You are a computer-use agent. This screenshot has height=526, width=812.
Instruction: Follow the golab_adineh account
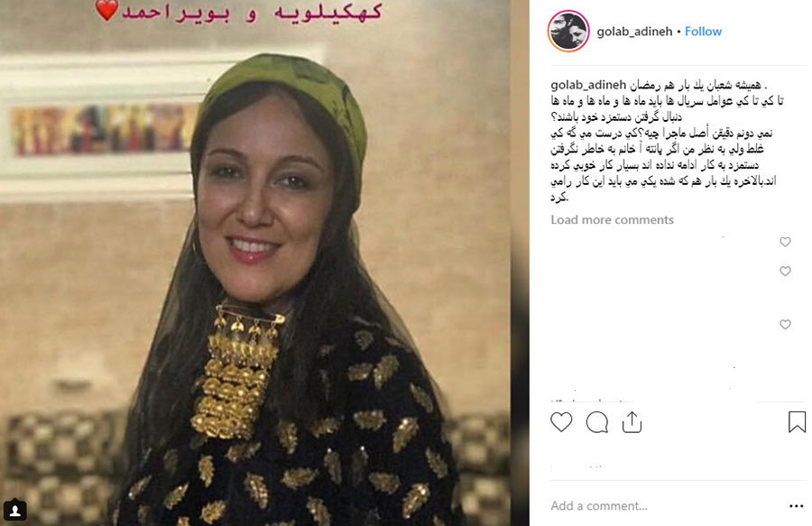point(703,32)
